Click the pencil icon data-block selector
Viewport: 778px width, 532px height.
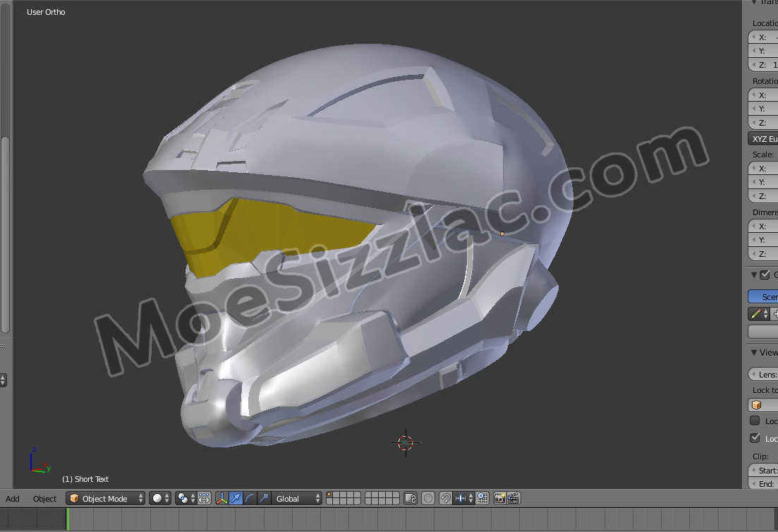pyautogui.click(x=759, y=314)
